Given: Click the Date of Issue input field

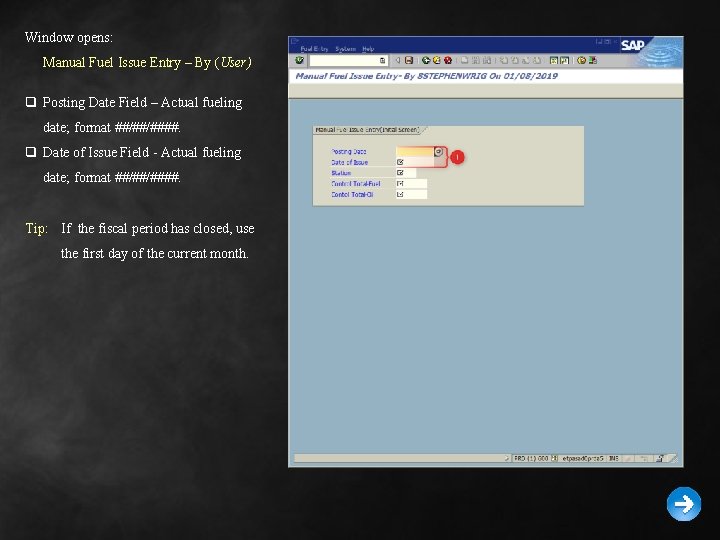Looking at the screenshot, I should click(x=415, y=162).
